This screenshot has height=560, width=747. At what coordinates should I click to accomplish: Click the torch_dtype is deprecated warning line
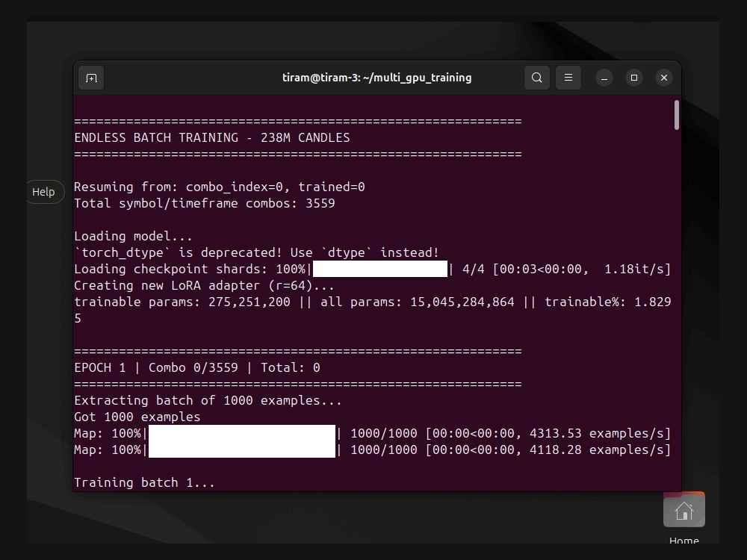(x=257, y=252)
